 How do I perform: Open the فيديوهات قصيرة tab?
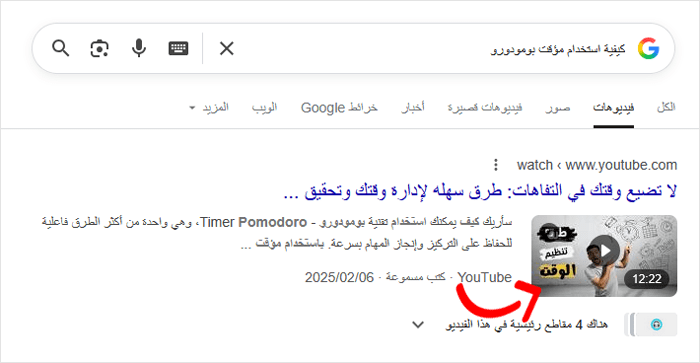pyautogui.click(x=485, y=108)
